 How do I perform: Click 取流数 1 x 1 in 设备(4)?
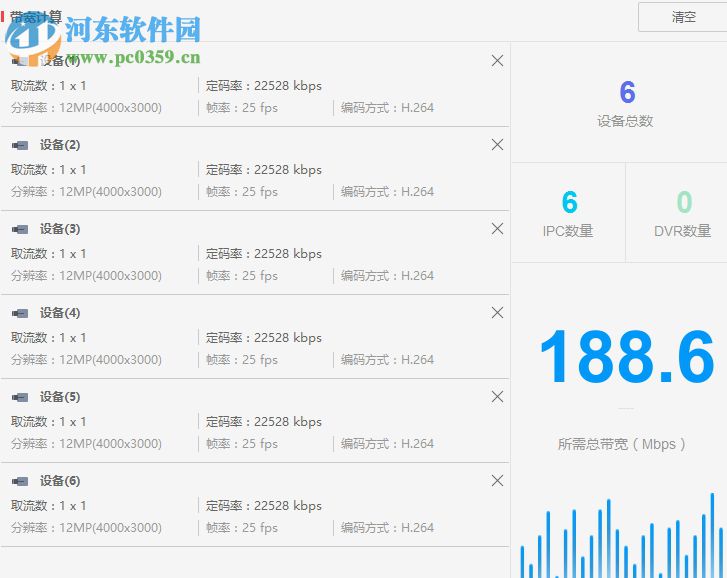(x=49, y=337)
